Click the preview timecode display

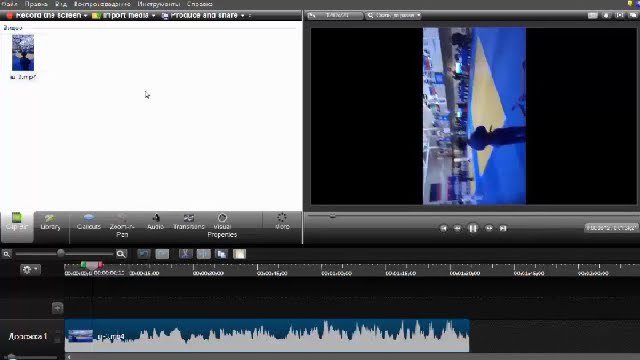point(611,228)
